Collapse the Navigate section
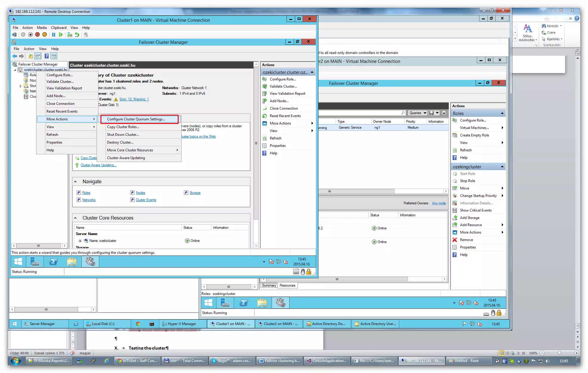 (75, 182)
